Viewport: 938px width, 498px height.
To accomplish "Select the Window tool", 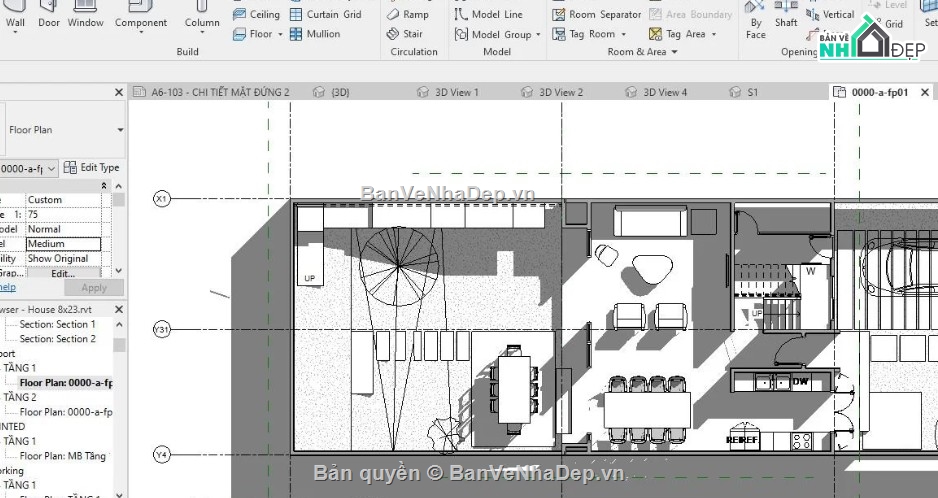I will pyautogui.click(x=86, y=16).
